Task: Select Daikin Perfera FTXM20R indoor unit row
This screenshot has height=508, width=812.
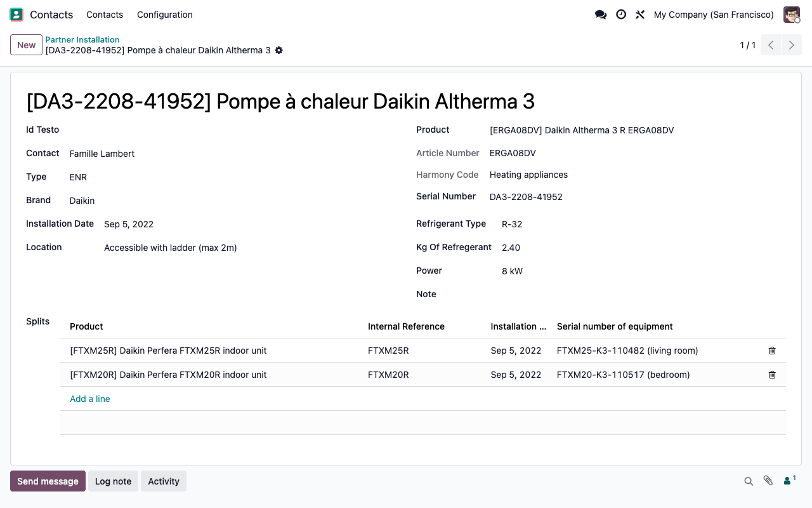Action: (422, 375)
